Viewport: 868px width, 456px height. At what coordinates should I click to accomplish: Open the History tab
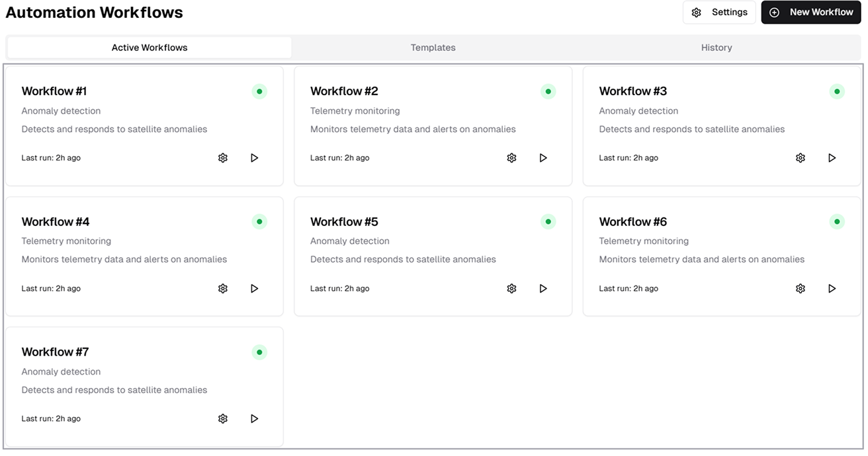coord(716,48)
